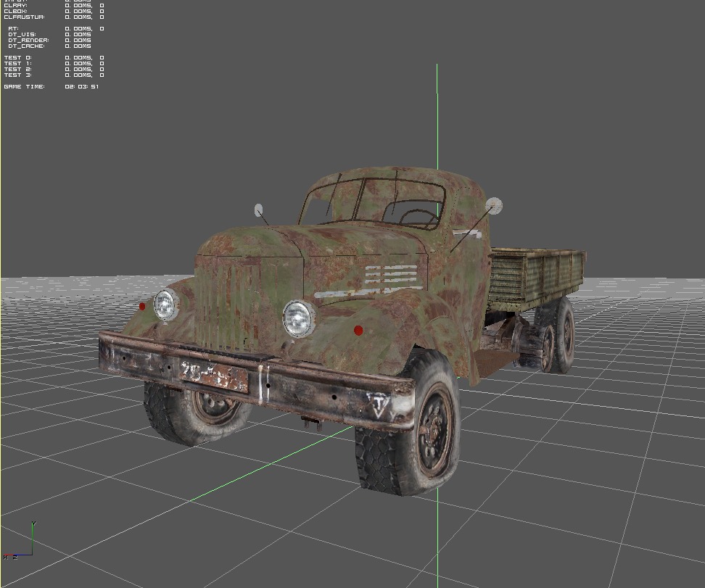Click the TEST 3: label
The image size is (705, 588).
coord(18,75)
